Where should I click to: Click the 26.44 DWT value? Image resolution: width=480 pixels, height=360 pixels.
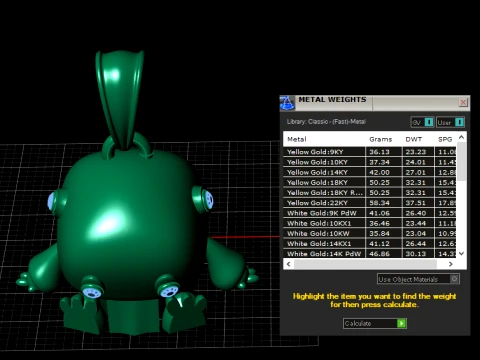pos(416,244)
